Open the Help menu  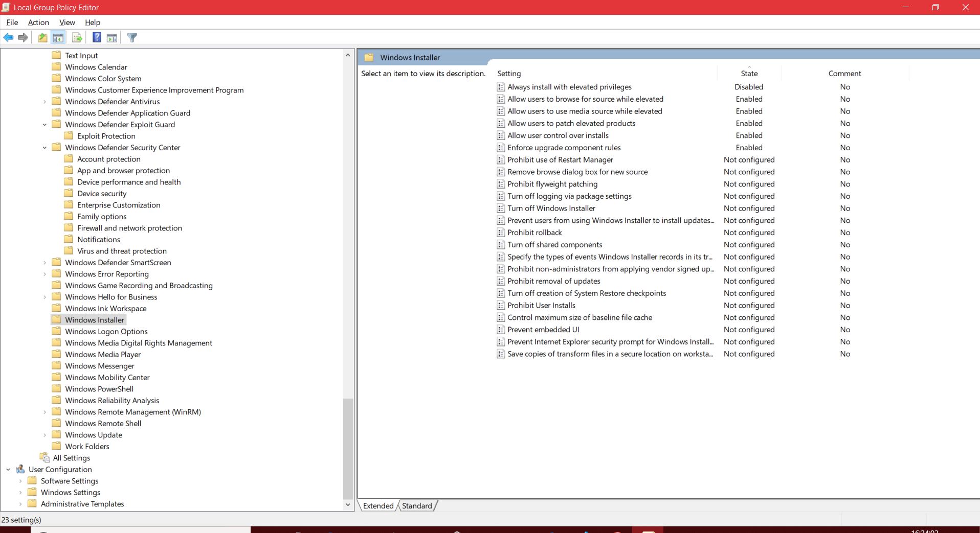[93, 22]
